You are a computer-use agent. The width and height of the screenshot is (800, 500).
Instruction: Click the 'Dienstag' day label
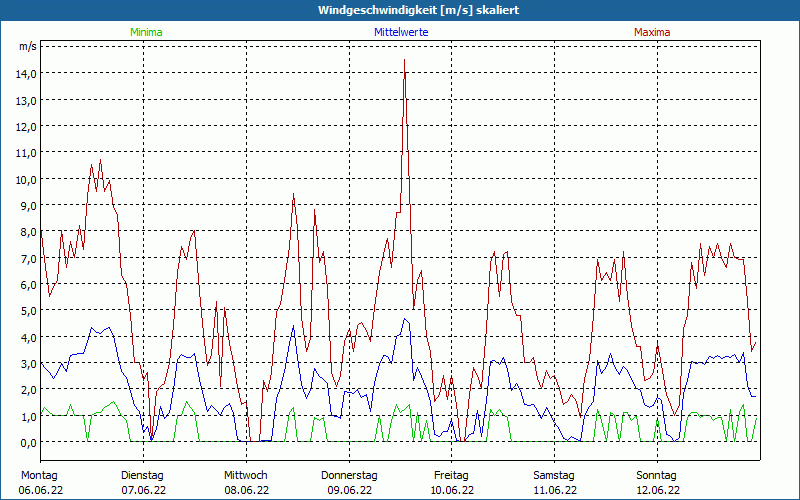coord(142,476)
